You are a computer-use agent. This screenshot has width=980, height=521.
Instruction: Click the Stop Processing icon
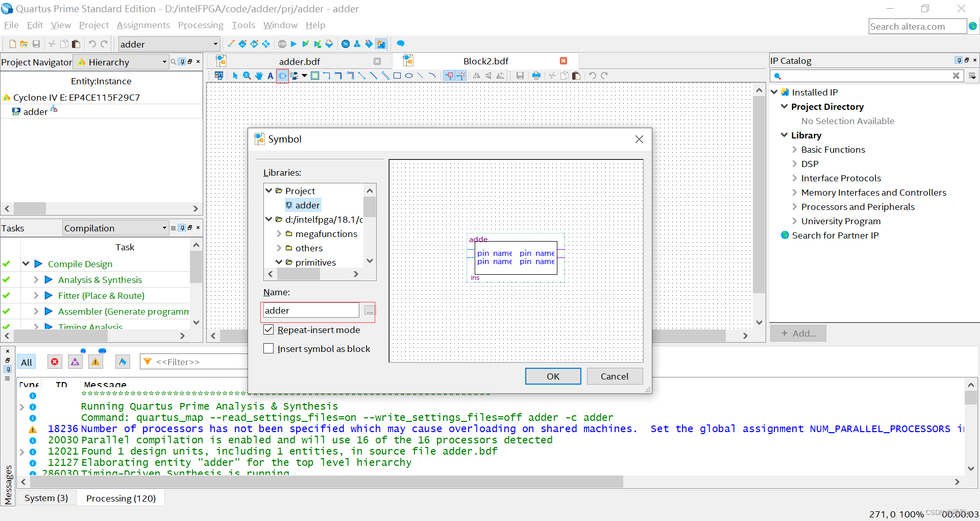tap(282, 44)
